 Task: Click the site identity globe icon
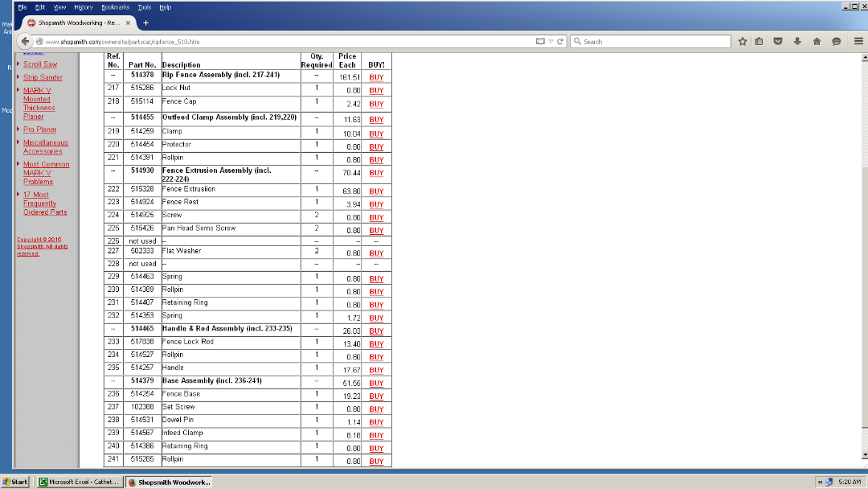point(39,42)
